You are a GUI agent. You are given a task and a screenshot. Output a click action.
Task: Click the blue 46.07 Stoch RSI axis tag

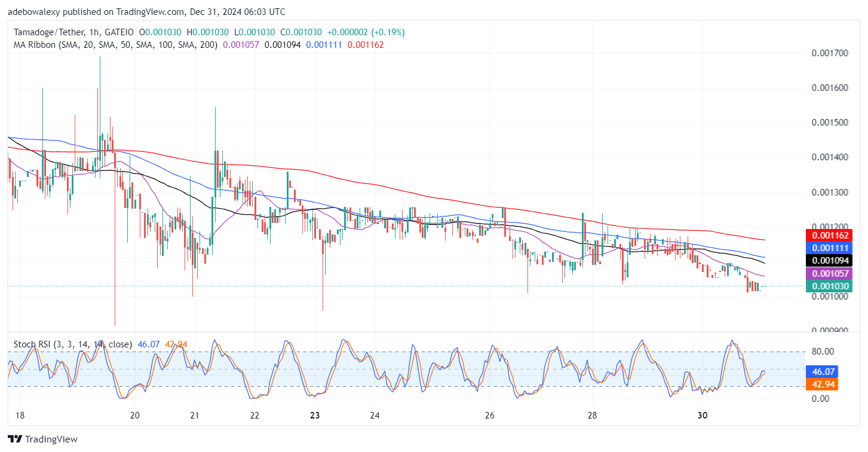[821, 371]
